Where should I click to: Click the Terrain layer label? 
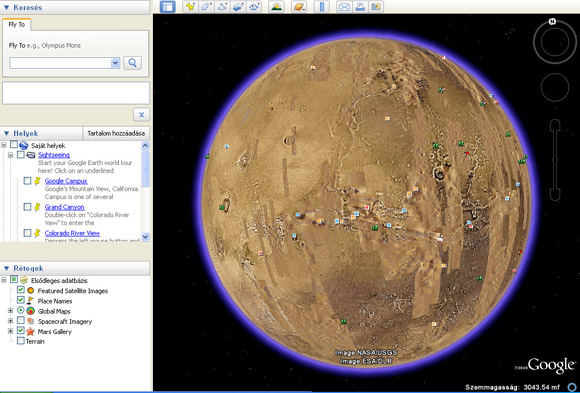click(x=35, y=342)
